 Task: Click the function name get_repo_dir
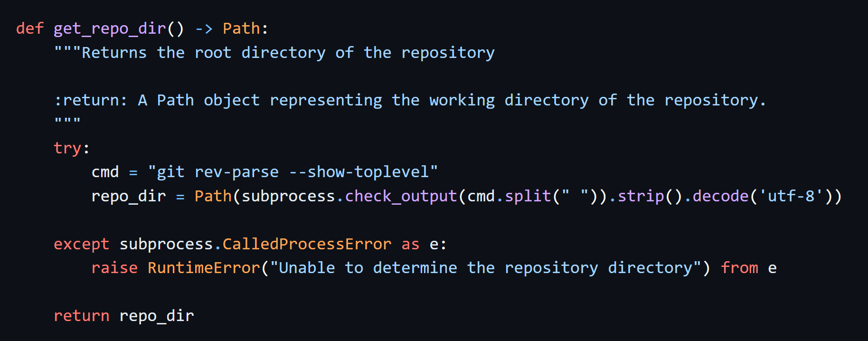click(110, 29)
